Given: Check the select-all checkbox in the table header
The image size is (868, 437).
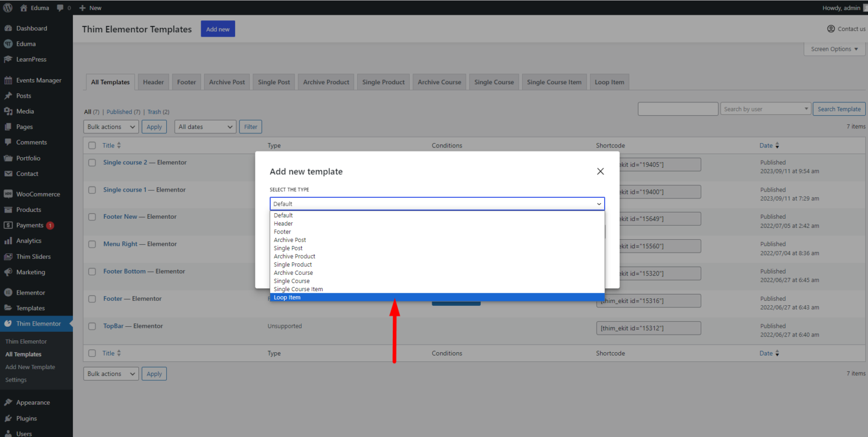Looking at the screenshot, I should [x=92, y=145].
